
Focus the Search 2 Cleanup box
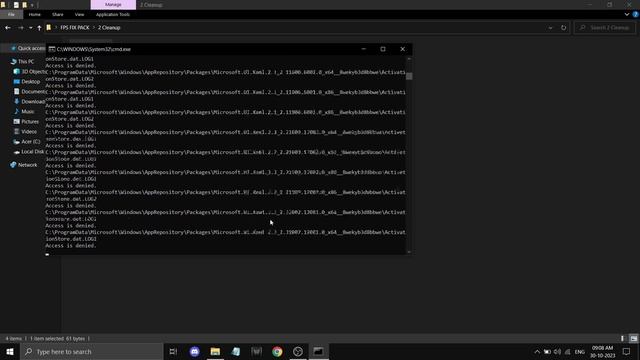point(605,28)
